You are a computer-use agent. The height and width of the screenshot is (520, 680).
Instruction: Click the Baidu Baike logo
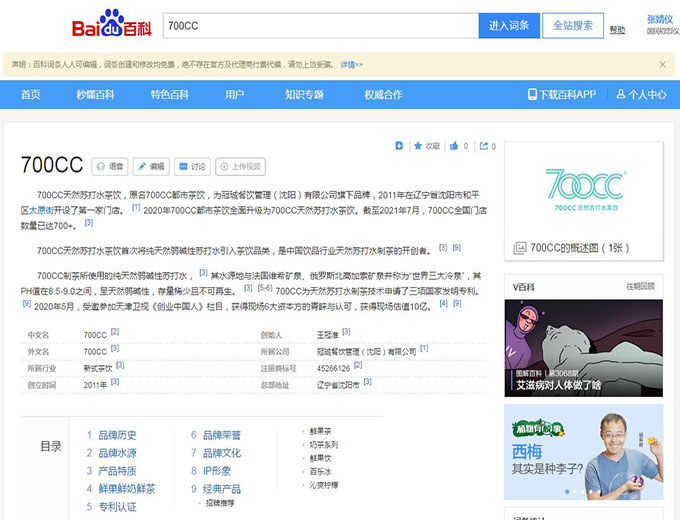click(111, 25)
